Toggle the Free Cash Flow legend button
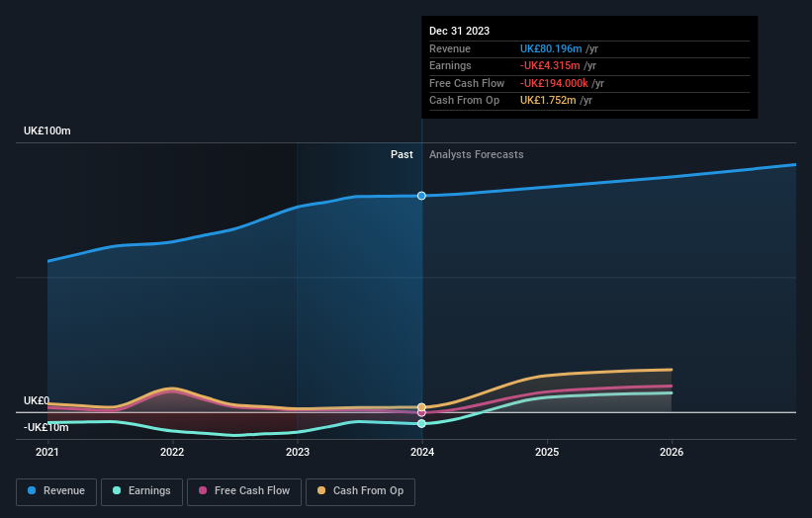This screenshot has width=812, height=518. coord(244,491)
